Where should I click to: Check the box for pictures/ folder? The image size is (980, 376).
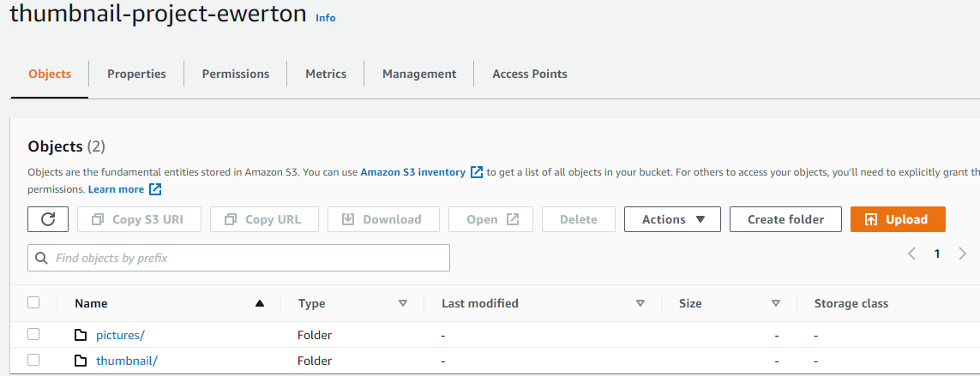tap(33, 334)
